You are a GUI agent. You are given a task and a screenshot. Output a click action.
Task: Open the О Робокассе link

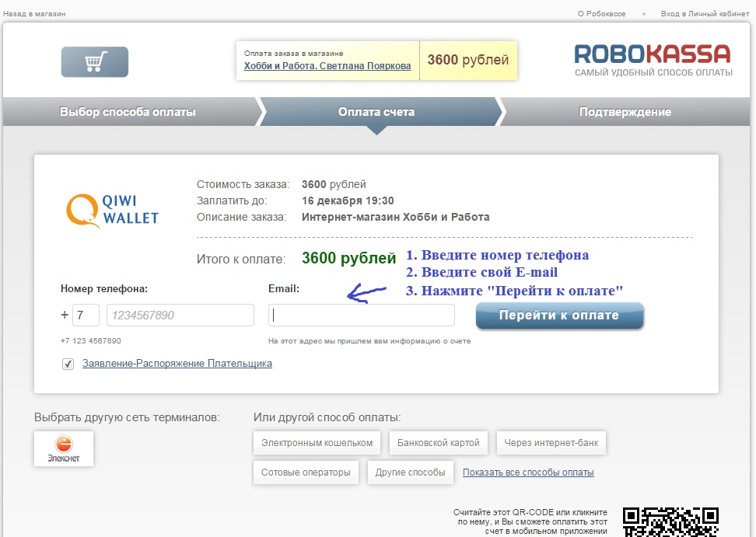(601, 14)
